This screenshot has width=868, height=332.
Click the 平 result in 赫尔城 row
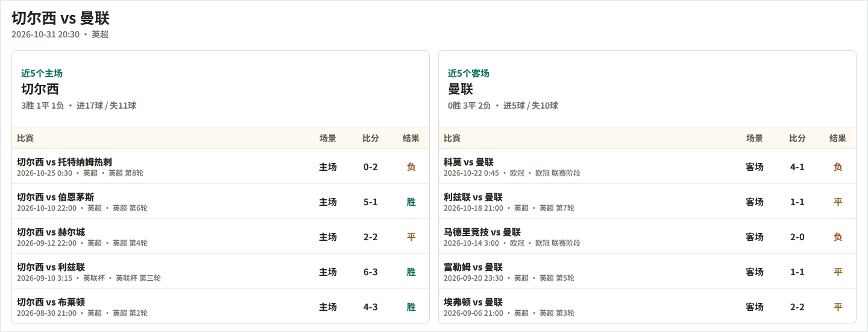(x=411, y=237)
